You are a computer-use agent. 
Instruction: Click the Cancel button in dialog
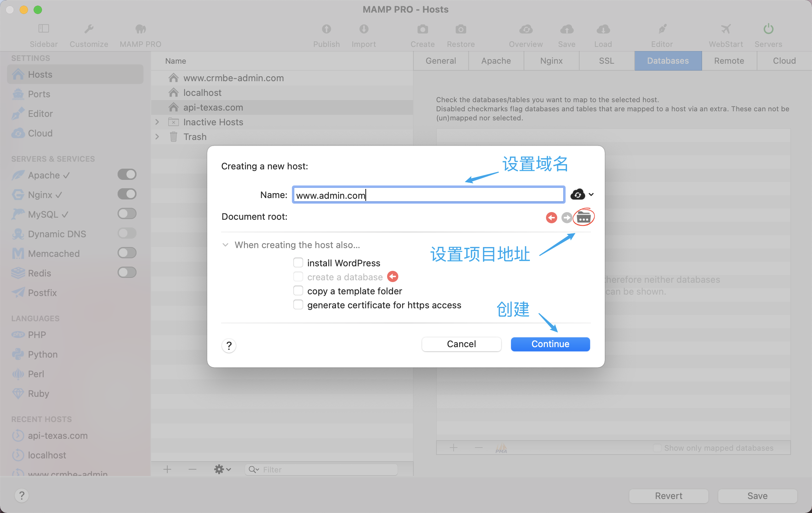click(x=461, y=344)
